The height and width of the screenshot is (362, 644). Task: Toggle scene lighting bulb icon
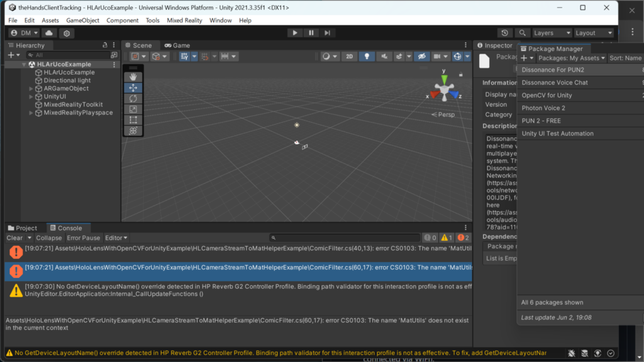point(367,57)
